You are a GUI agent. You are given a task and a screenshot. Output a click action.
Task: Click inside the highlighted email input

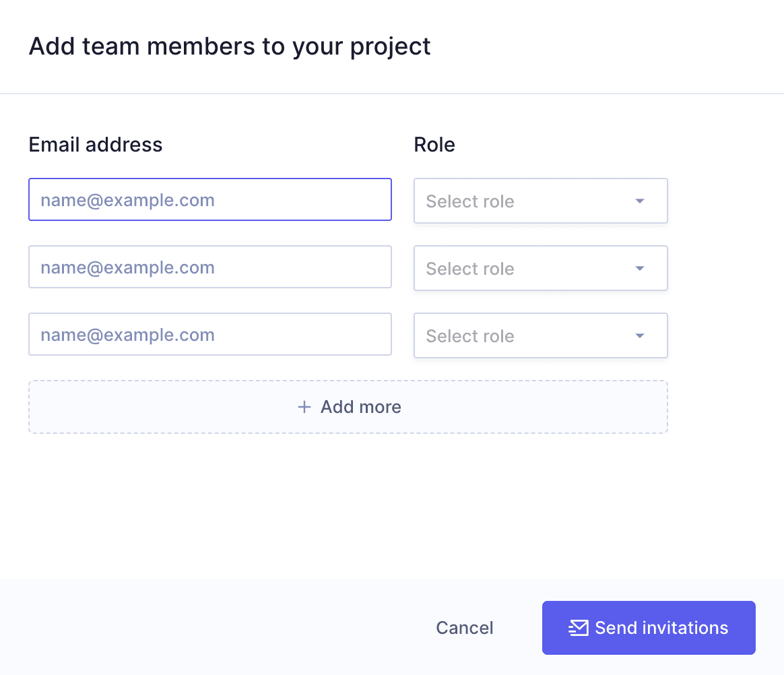pyautogui.click(x=210, y=199)
